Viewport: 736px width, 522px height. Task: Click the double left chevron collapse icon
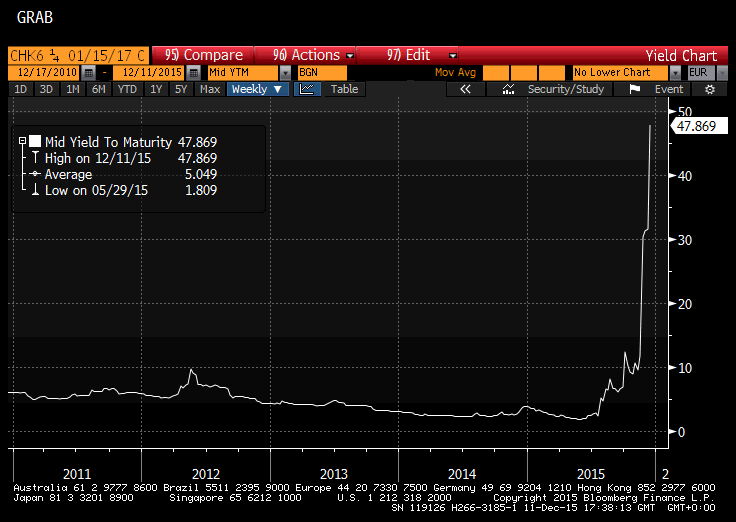coord(465,89)
